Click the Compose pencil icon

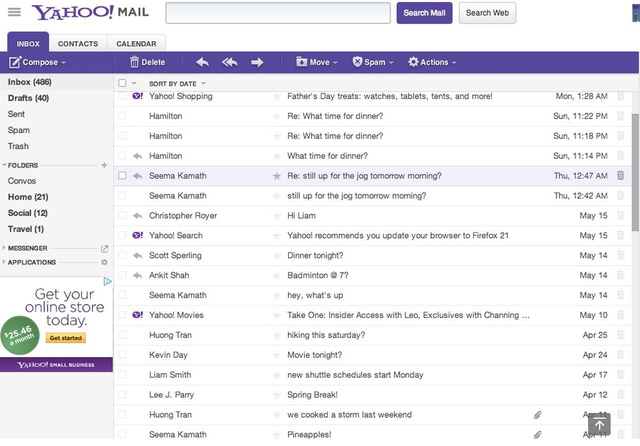(15, 62)
